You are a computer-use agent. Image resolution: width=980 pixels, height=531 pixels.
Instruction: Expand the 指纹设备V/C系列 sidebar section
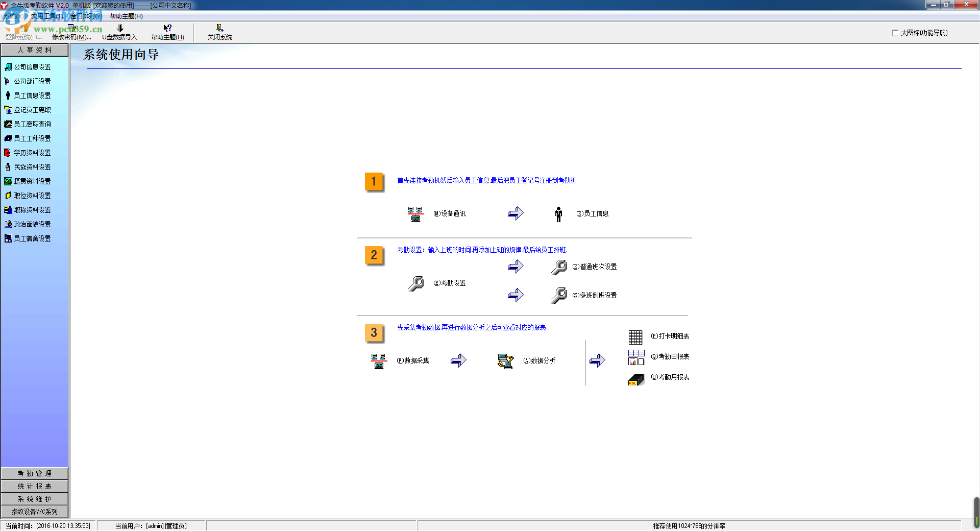click(x=35, y=512)
